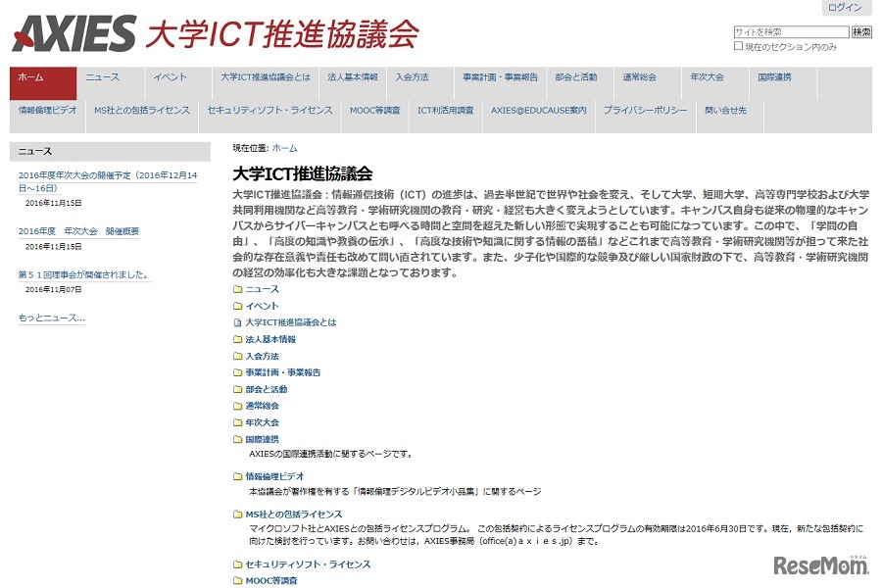Open the イベント navigation tab
This screenshot has width=882, height=588.
tap(177, 83)
